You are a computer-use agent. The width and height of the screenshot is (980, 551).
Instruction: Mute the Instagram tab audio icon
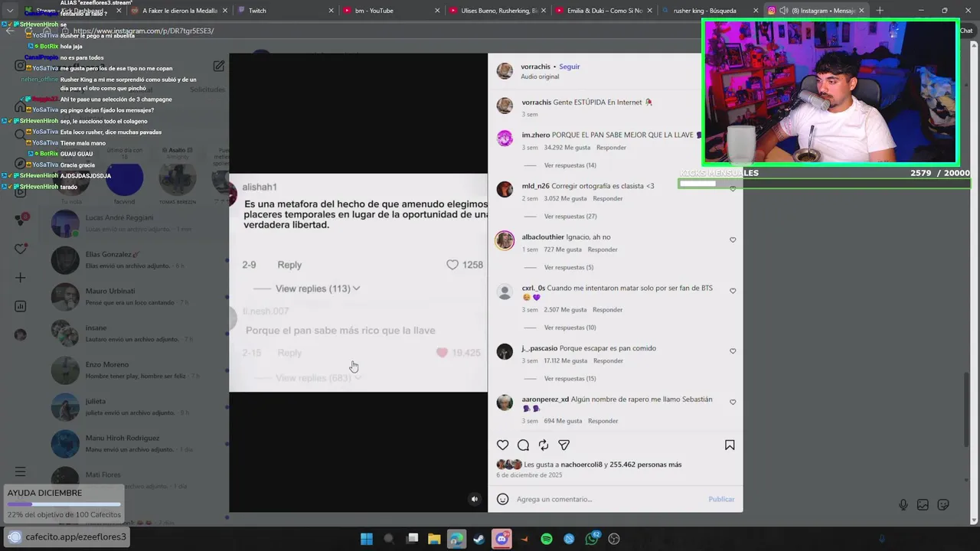point(784,11)
